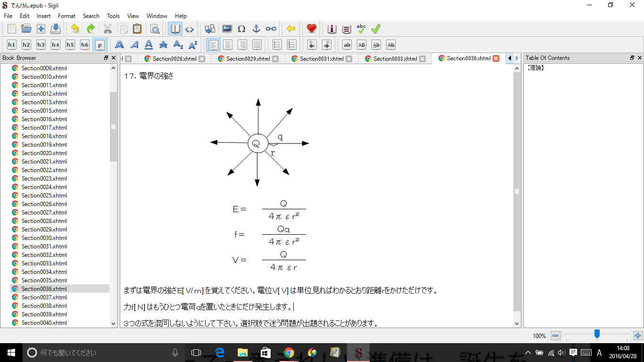Float the Table Of Contents panel
The height and width of the screenshot is (362, 644).
[x=632, y=58]
